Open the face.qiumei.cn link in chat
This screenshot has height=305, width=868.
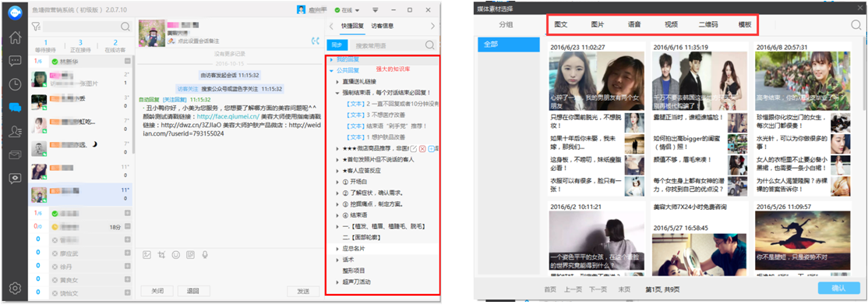coord(228,117)
